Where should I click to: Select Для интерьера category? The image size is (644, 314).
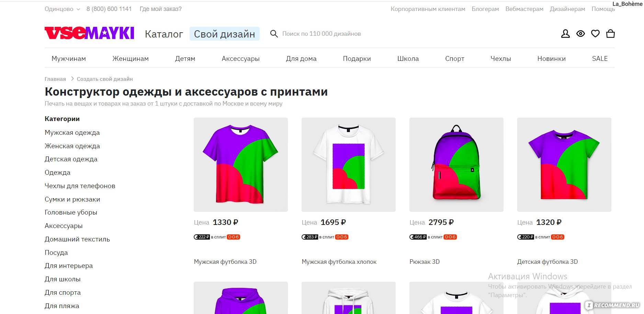[x=69, y=266]
